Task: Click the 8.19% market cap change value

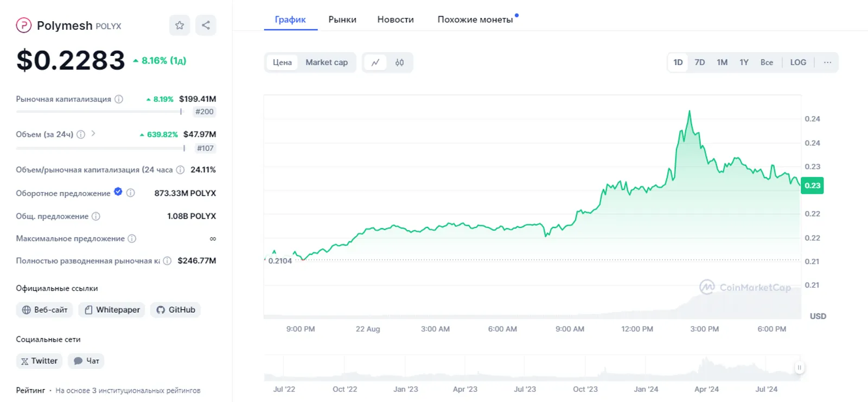Action: (x=160, y=99)
